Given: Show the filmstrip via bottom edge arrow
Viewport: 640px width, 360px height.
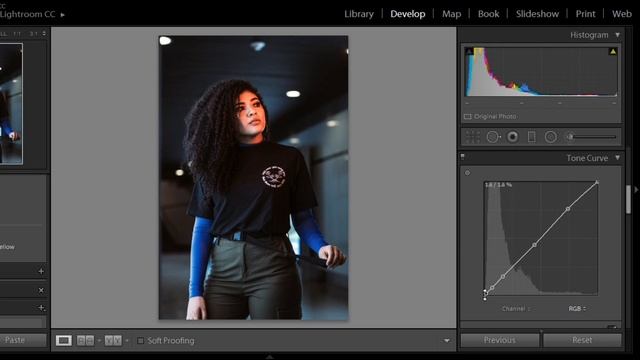Looking at the screenshot, I should point(269,357).
